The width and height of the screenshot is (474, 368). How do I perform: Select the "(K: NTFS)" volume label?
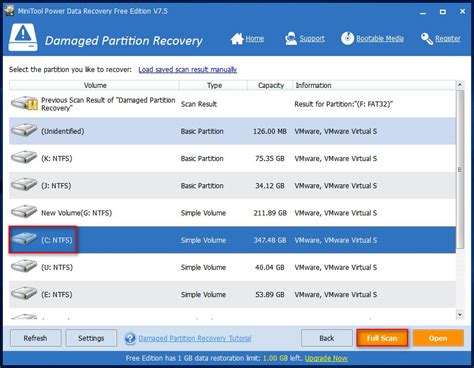(57, 158)
